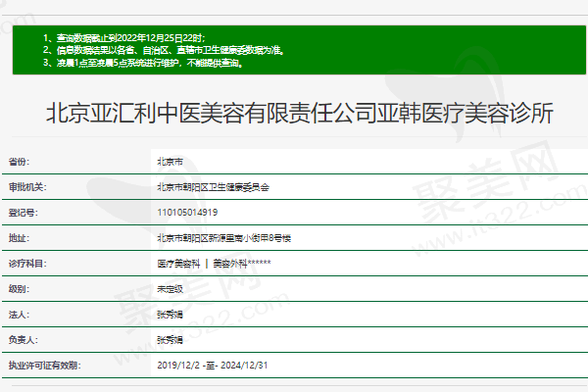Image resolution: width=588 pixels, height=392 pixels.
Task: Select the address 北京市朝阳区新源里南小街甲8号楼
Action: pos(223,238)
